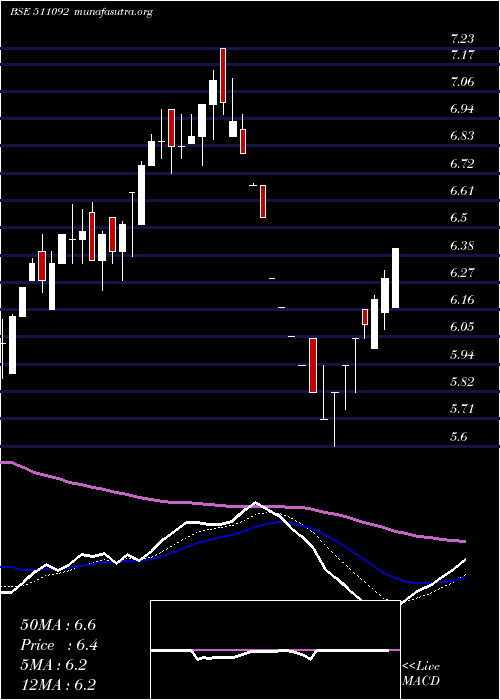This screenshot has height=700, width=500.
Task: Click the 6.94 price axis label
Action: click(x=462, y=109)
